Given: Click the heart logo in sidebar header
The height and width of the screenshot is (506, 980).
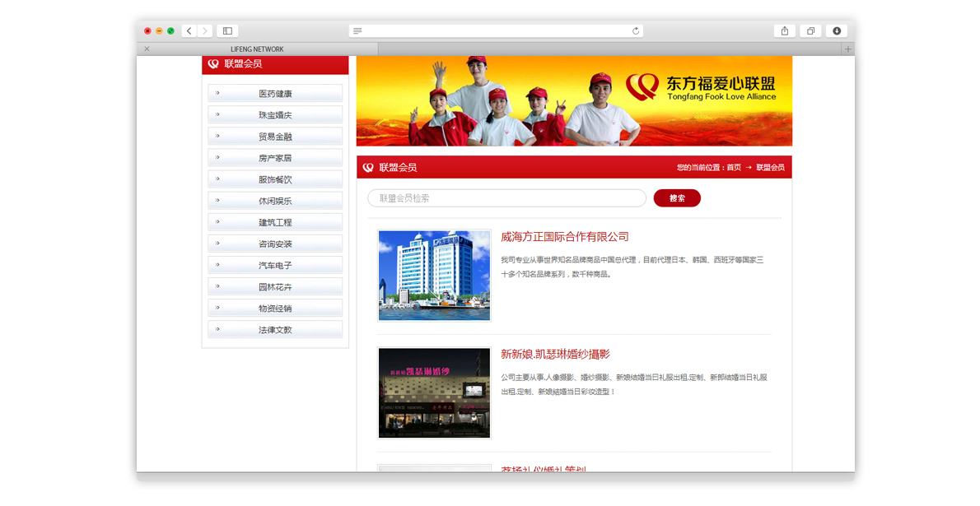Looking at the screenshot, I should [213, 63].
